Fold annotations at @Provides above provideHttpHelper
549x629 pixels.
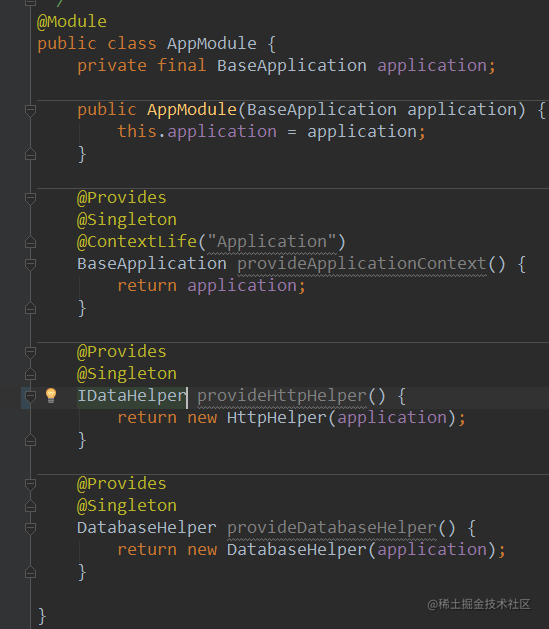click(x=30, y=352)
